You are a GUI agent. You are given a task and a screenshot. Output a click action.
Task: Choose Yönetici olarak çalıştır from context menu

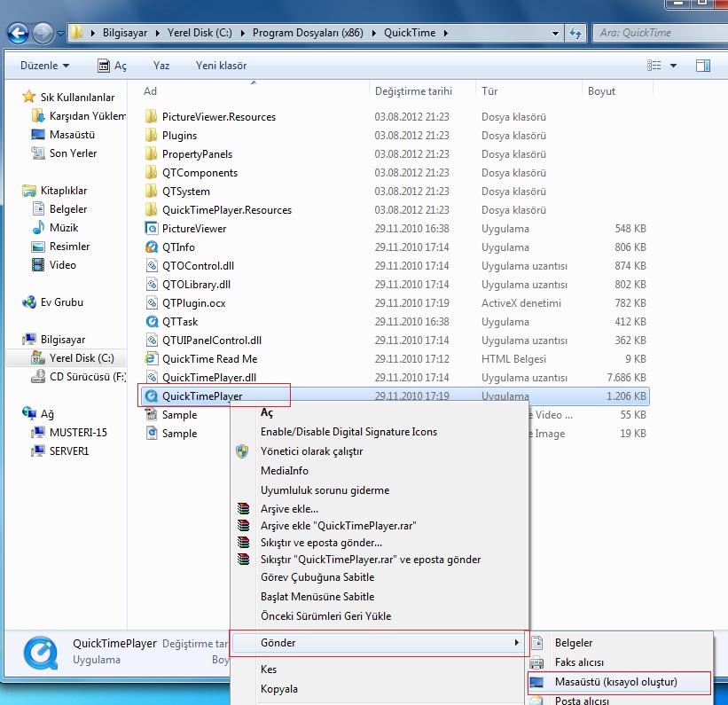311,451
